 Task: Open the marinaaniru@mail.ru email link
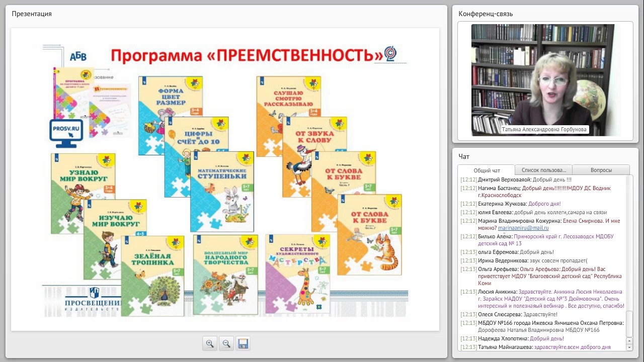[523, 228]
